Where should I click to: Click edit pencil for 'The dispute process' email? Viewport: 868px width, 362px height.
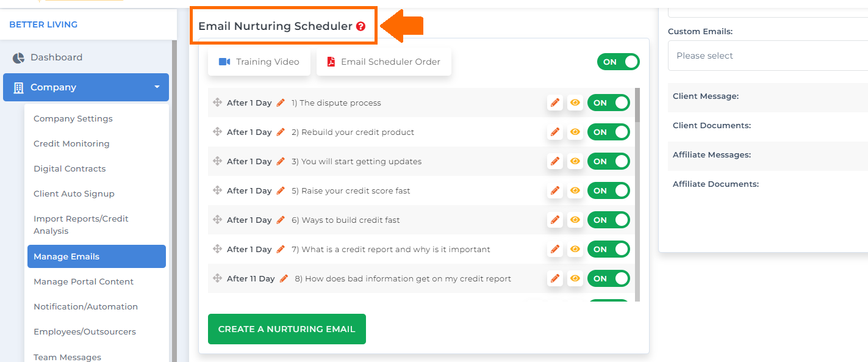[x=555, y=103]
